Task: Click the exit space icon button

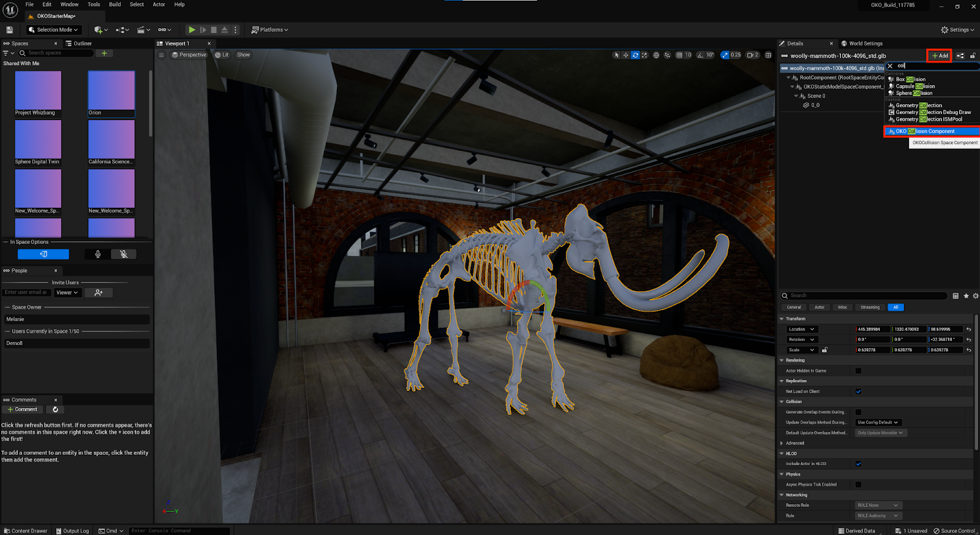Action: click(x=43, y=254)
